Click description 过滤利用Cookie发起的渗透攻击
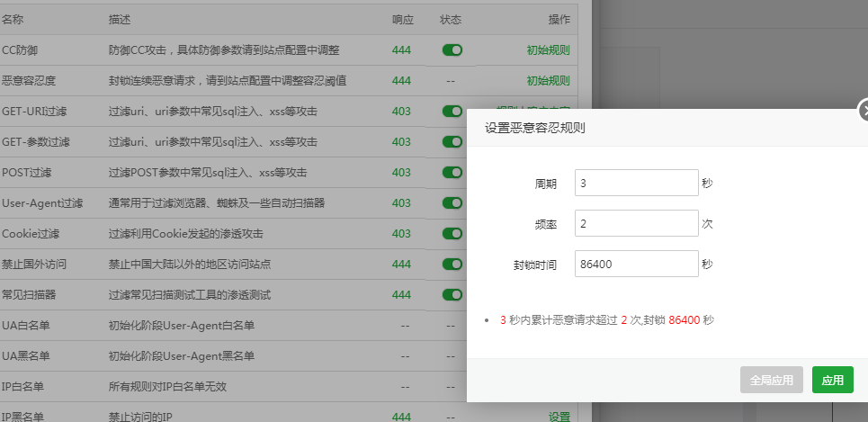 pos(186,234)
